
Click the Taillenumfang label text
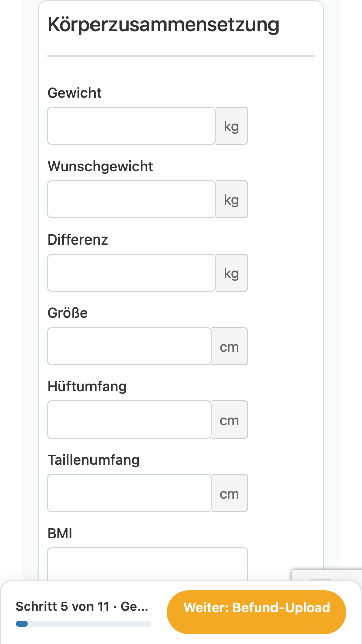tap(94, 460)
